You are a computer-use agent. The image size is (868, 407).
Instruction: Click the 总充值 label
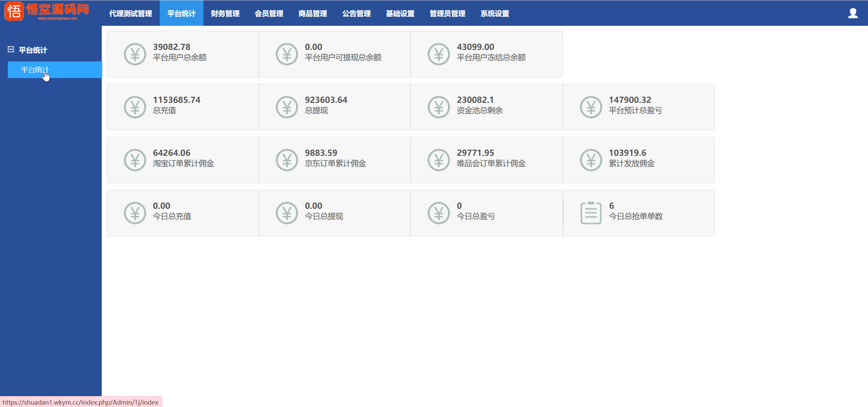coord(164,111)
